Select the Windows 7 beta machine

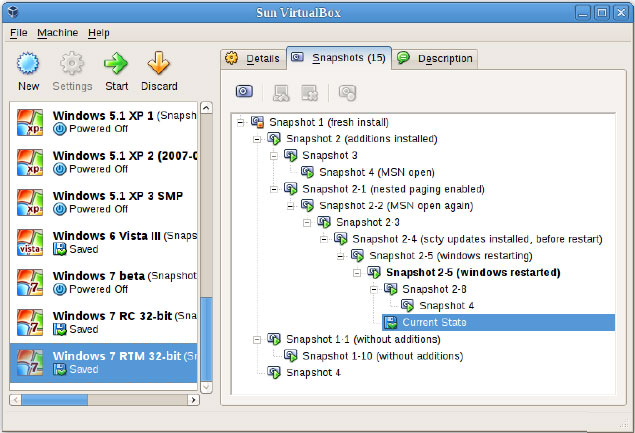click(104, 283)
